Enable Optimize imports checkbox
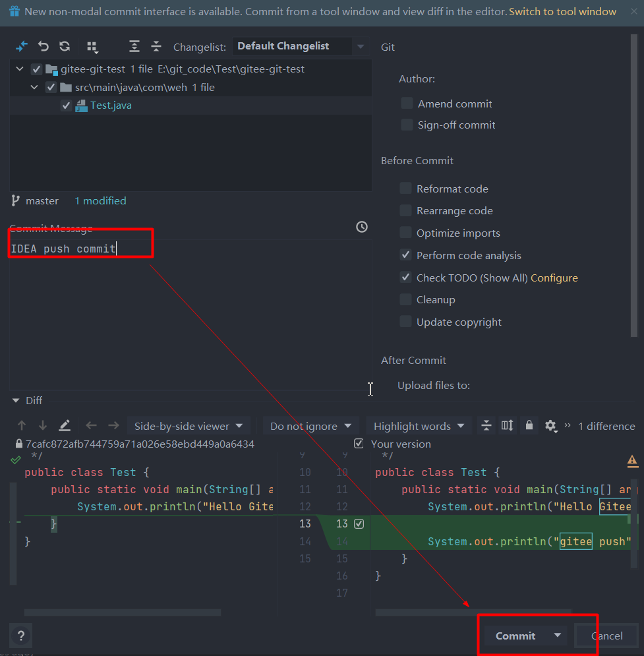 (405, 233)
